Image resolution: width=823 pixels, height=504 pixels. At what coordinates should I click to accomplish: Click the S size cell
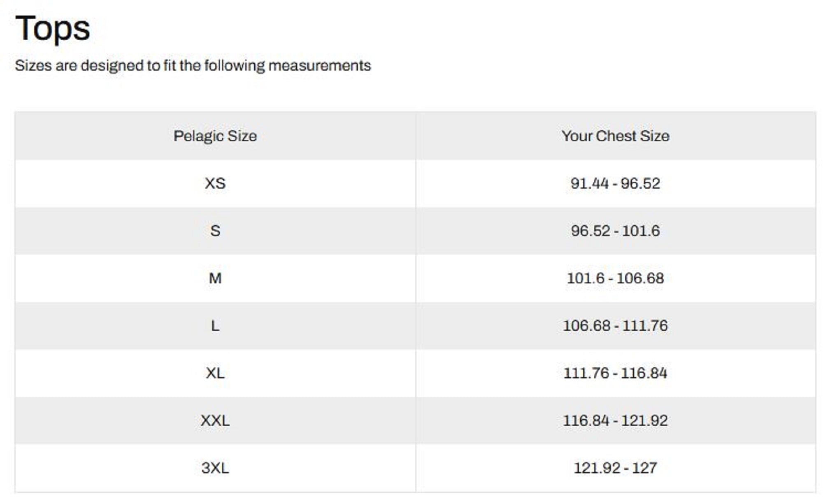pos(215,231)
